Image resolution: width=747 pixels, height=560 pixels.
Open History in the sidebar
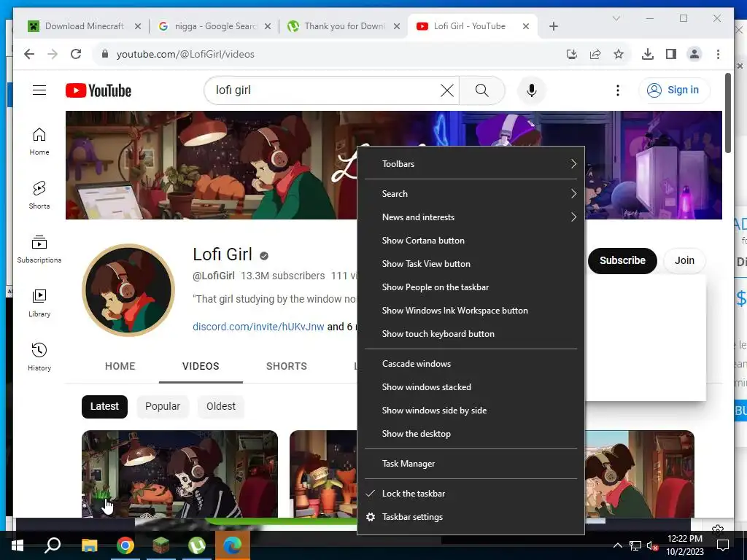coord(39,357)
